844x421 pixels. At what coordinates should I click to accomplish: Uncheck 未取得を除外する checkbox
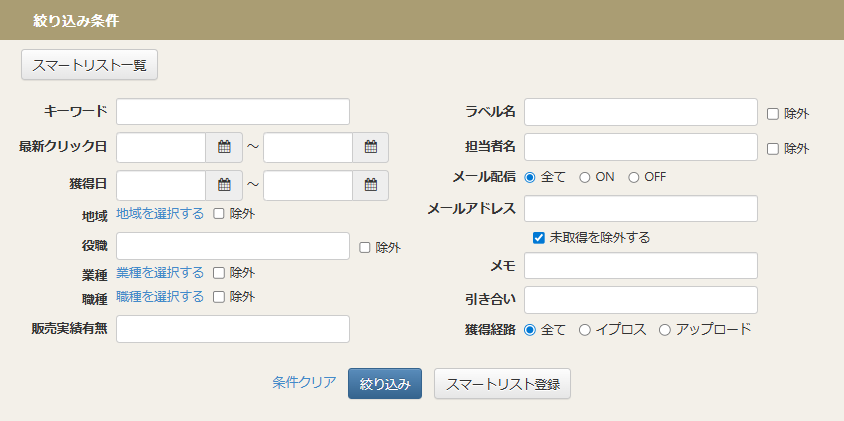(x=539, y=237)
